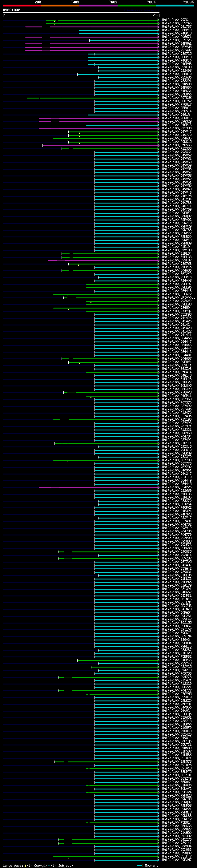Select the UniRef100_A9TKU6 label
Screen dimensions: 197x868
click(x=176, y=98)
